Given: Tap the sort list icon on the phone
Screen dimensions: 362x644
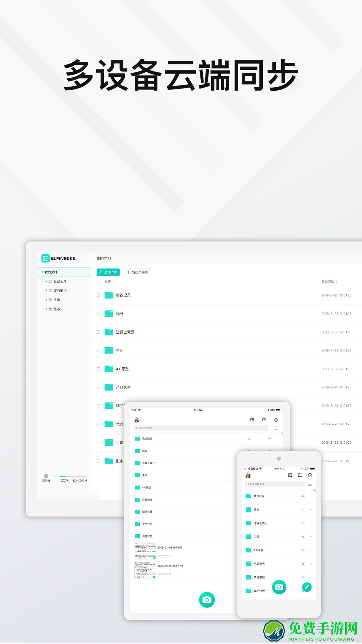Looking at the screenshot, I should tap(310, 484).
